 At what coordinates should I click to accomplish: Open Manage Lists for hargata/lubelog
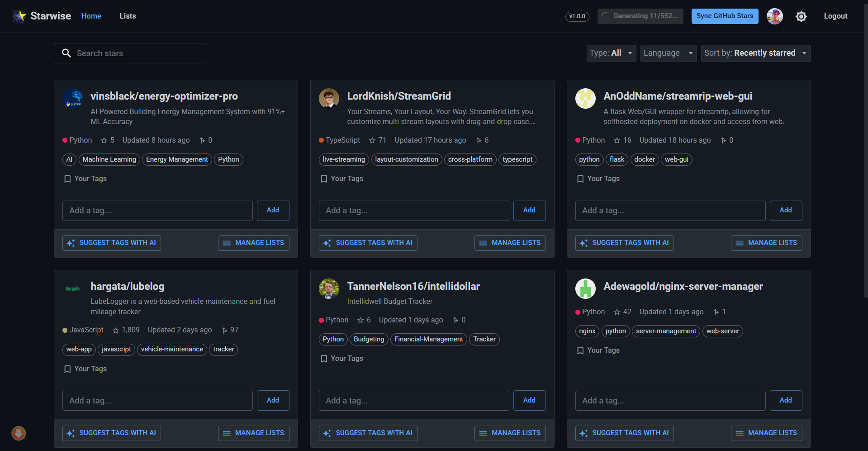tap(253, 433)
